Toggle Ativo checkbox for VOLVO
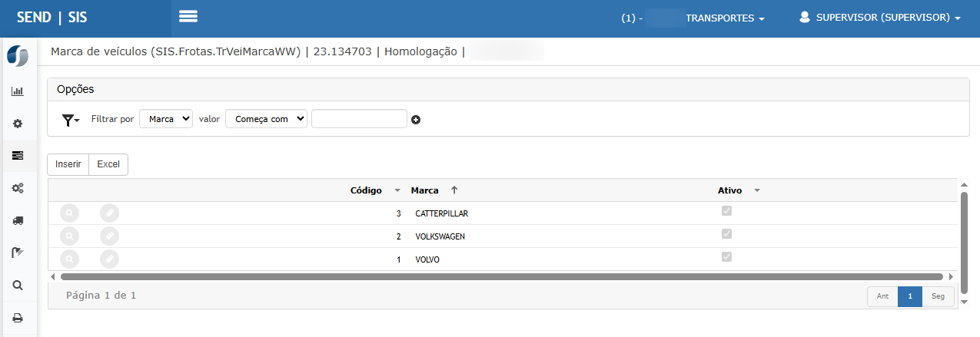The image size is (980, 337). pos(726,257)
